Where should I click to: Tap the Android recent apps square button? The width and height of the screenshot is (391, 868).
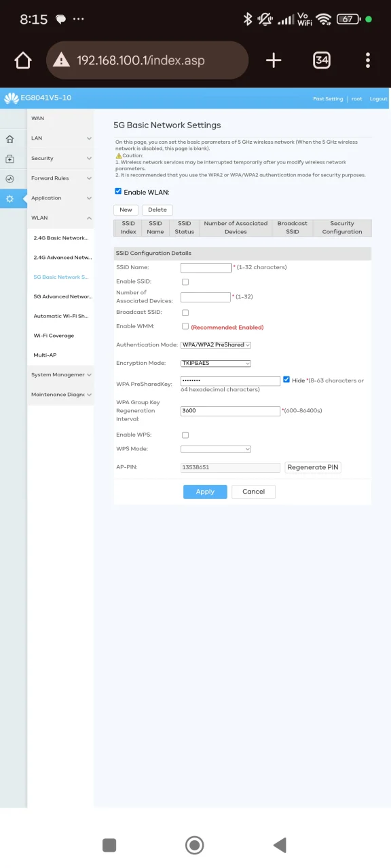coord(109,845)
